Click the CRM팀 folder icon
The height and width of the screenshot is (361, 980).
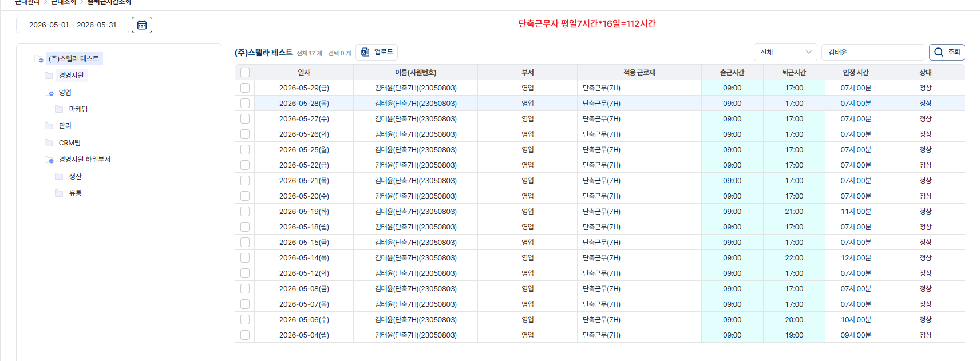pyautogui.click(x=49, y=143)
